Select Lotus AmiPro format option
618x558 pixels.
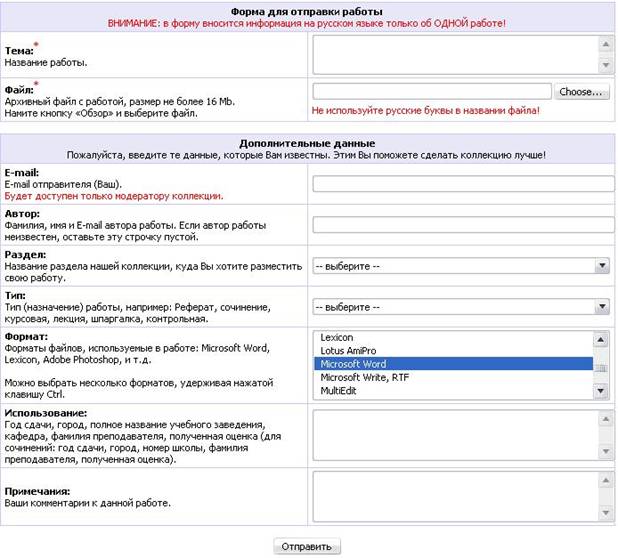(453, 351)
